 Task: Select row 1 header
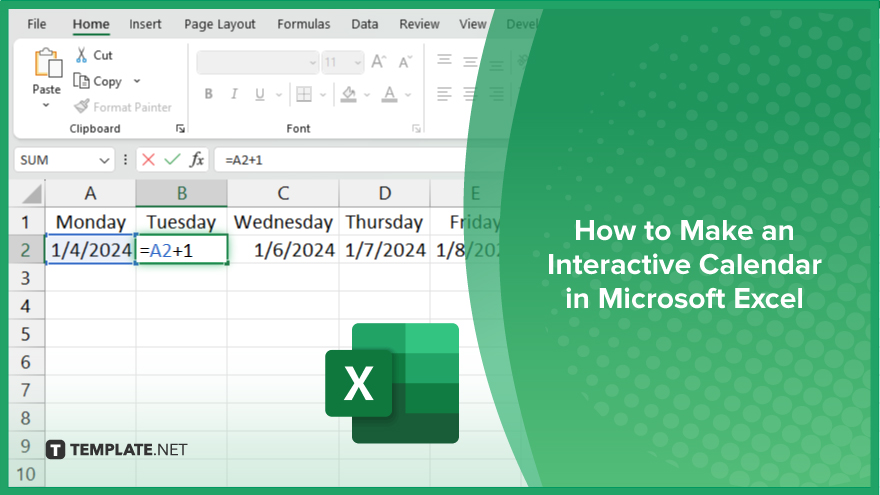tap(26, 222)
